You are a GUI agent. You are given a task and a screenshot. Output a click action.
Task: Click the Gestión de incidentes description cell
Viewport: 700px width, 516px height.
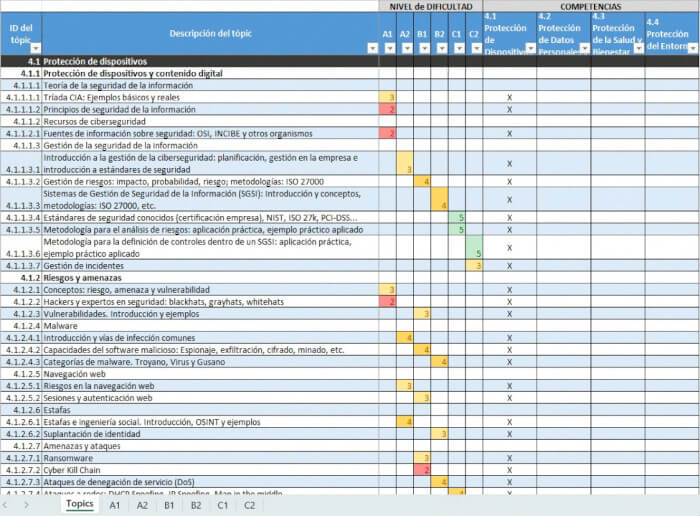click(209, 265)
